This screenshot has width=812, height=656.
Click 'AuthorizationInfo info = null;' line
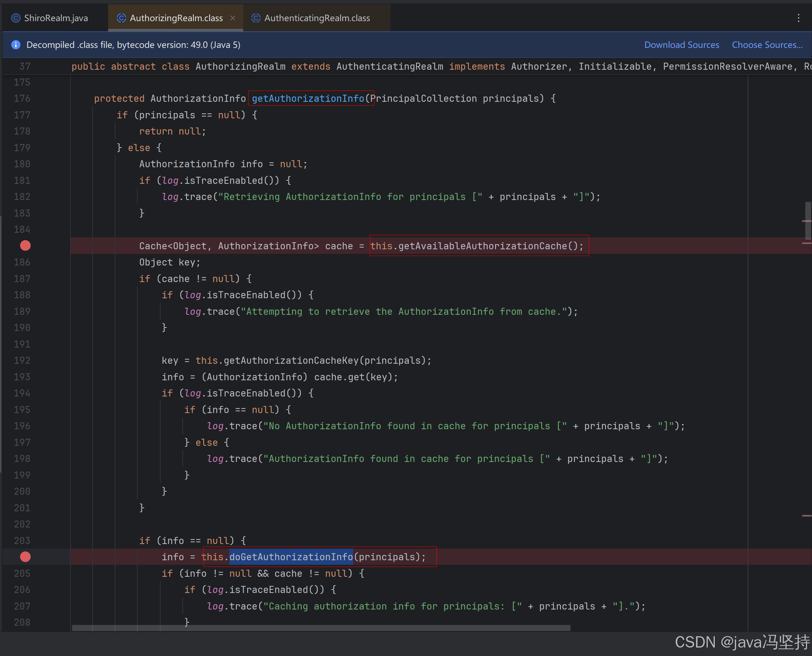(x=223, y=164)
